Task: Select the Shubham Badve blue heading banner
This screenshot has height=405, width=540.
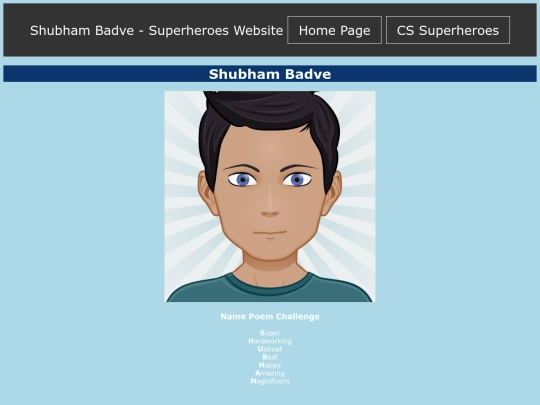Action: pos(270,74)
